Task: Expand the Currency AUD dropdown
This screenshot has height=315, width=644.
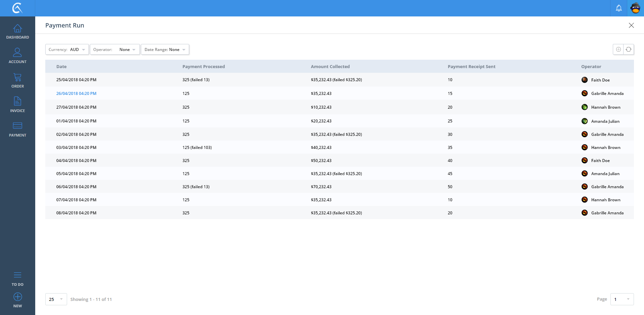Action: point(67,49)
